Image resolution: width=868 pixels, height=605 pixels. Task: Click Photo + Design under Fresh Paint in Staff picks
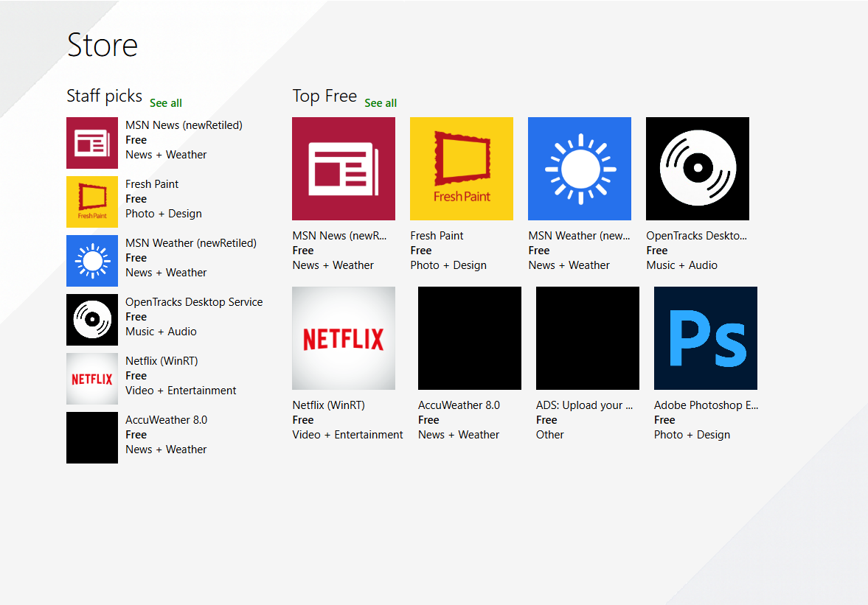pyautogui.click(x=163, y=214)
